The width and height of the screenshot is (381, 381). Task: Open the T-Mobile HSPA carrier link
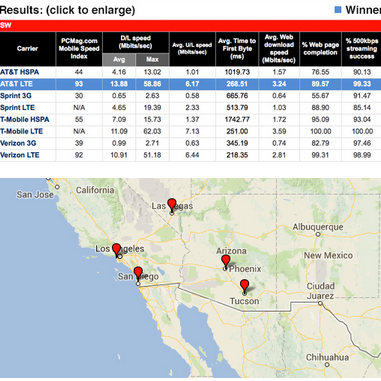(25, 119)
